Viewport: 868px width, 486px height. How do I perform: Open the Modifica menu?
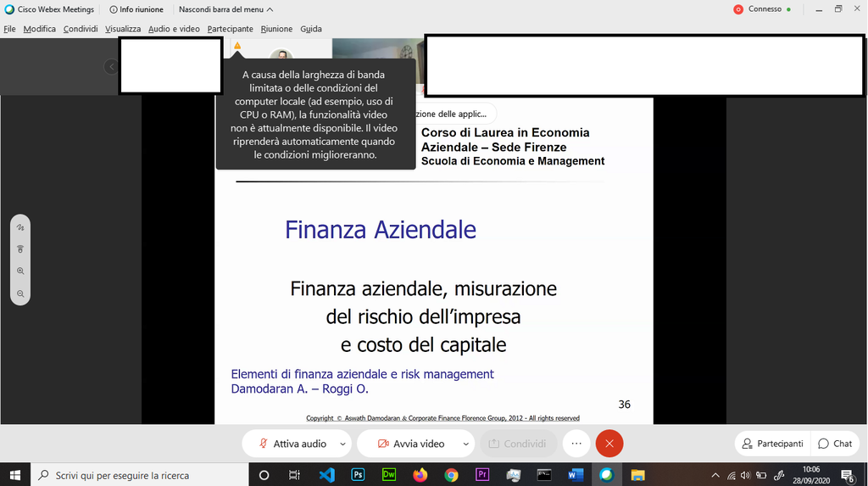39,29
